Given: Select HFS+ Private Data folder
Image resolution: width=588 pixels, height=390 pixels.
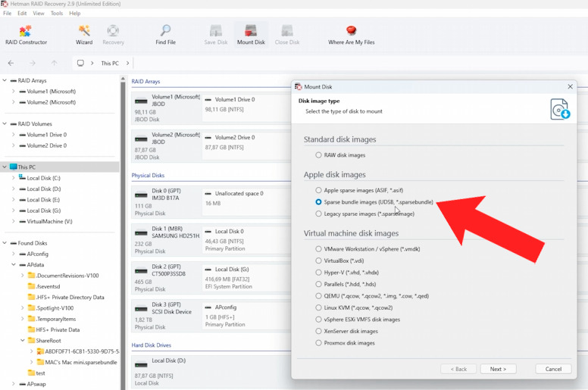Looking at the screenshot, I should click(x=54, y=329).
